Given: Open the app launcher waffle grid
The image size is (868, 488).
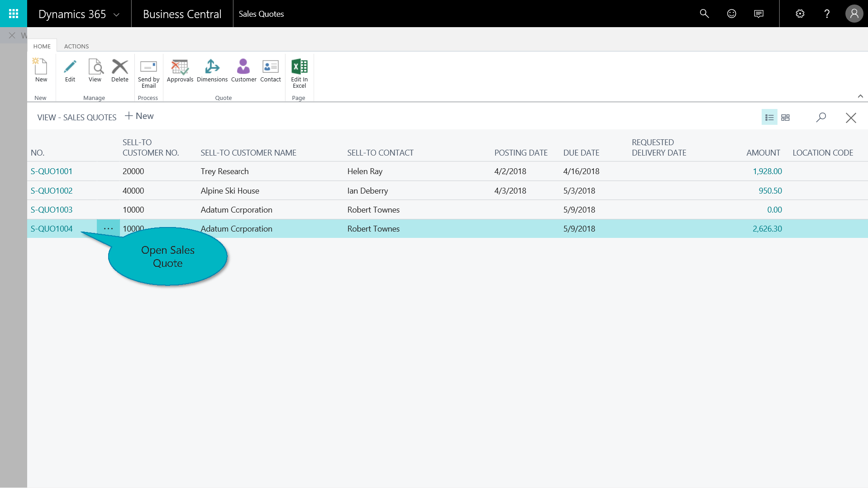Looking at the screenshot, I should click(x=14, y=14).
